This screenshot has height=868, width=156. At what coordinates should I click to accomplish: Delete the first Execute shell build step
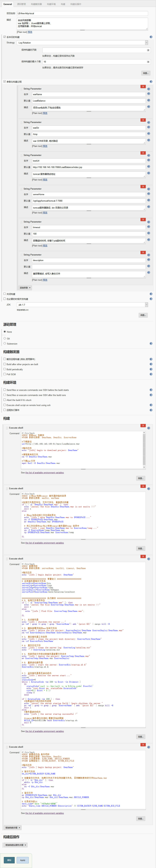(x=143, y=426)
